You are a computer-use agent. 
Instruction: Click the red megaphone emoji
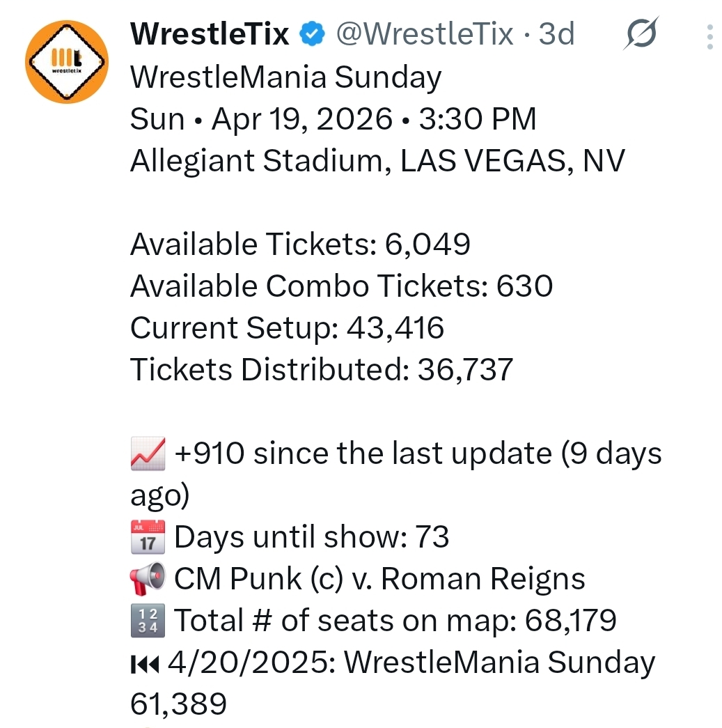point(148,578)
